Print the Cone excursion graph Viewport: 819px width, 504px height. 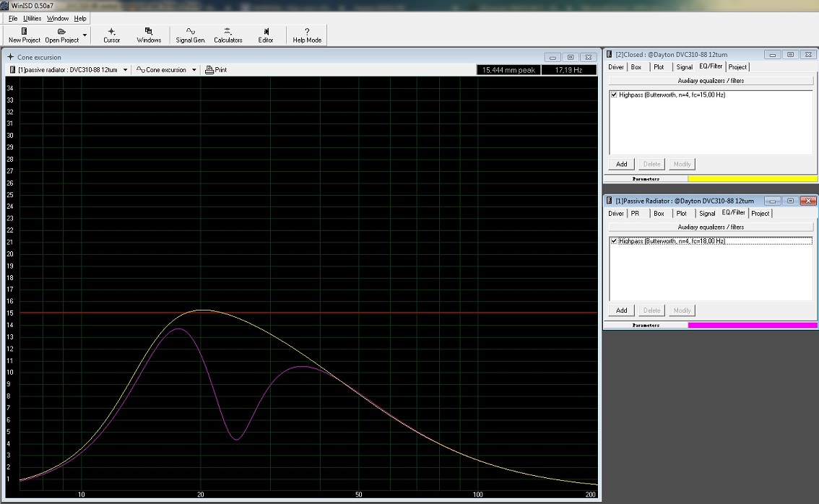pos(216,69)
